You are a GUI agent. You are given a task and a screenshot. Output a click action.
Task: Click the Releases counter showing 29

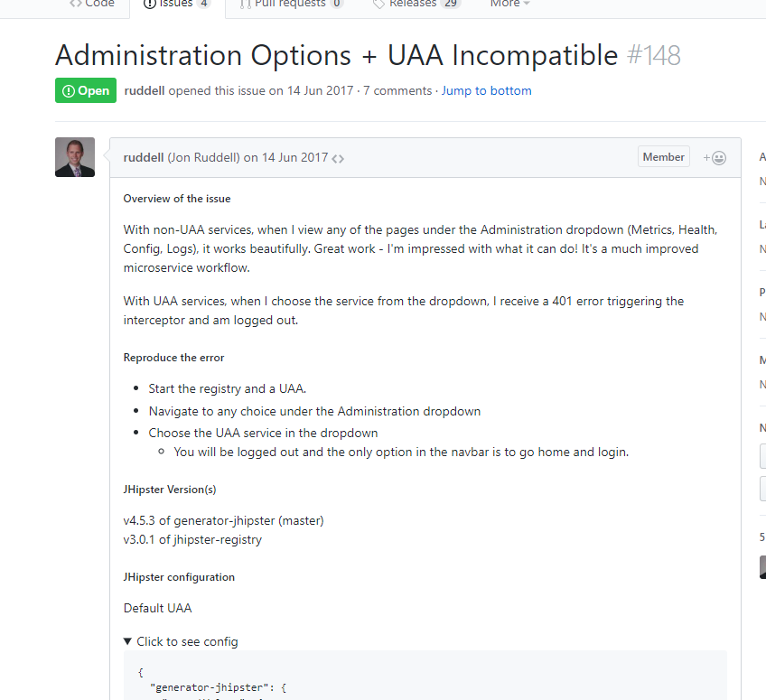pyautogui.click(x=451, y=4)
